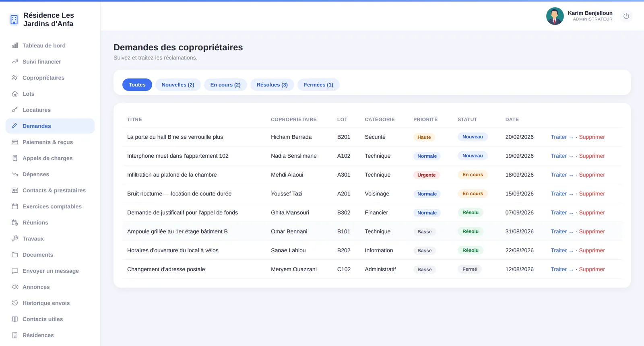Click the Copropriétaires people icon
Image resolution: width=644 pixels, height=346 pixels.
coord(15,78)
